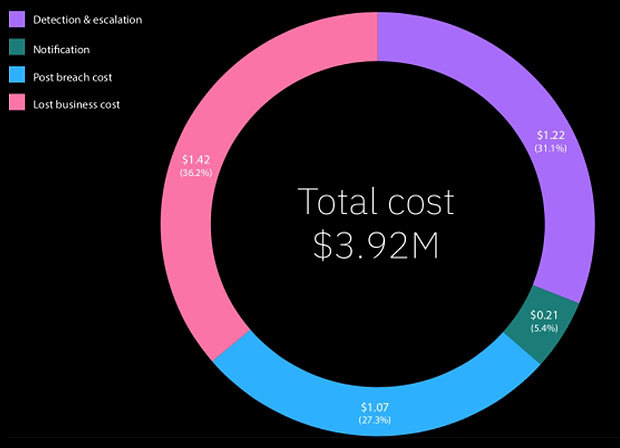The width and height of the screenshot is (620, 448).
Task: Toggle the Detection & escalation legend label
Action: pos(87,20)
